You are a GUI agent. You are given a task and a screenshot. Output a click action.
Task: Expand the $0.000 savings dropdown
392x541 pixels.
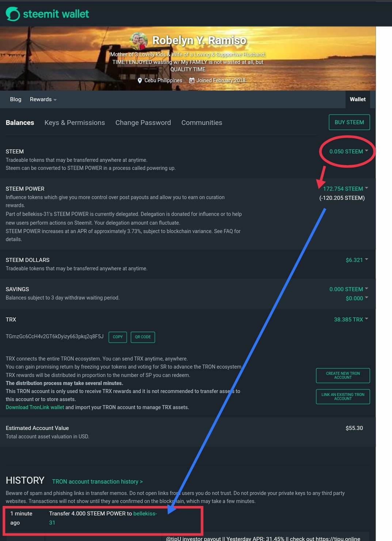[x=357, y=298]
